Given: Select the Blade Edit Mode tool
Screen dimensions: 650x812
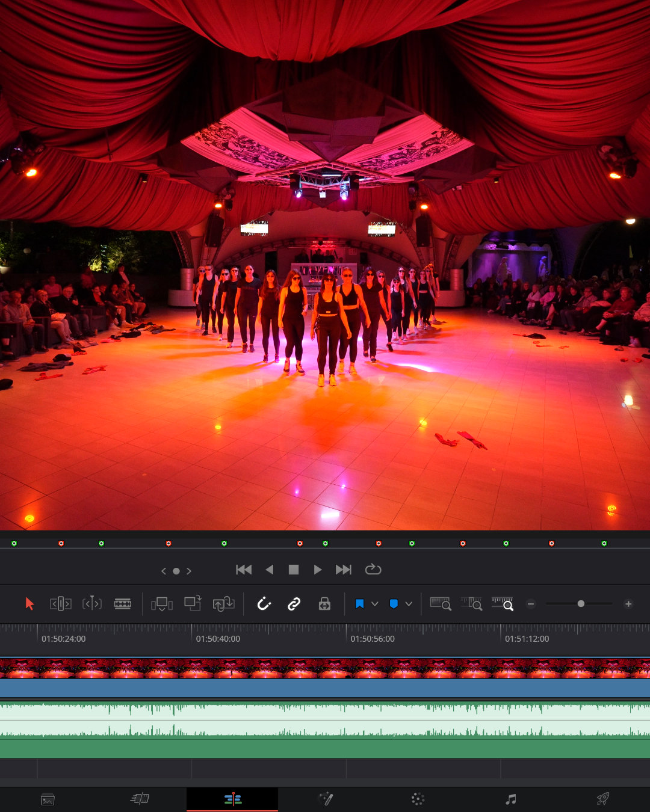Looking at the screenshot, I should [x=123, y=604].
